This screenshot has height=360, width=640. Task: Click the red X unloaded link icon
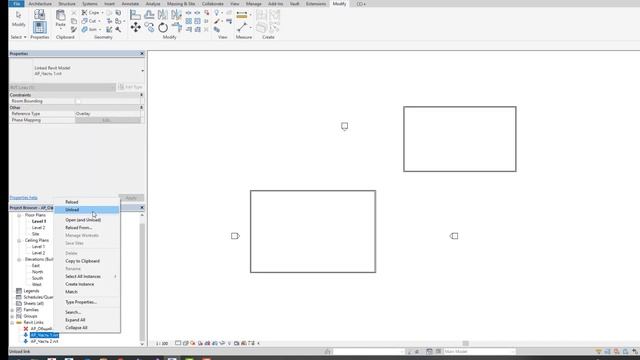26,329
